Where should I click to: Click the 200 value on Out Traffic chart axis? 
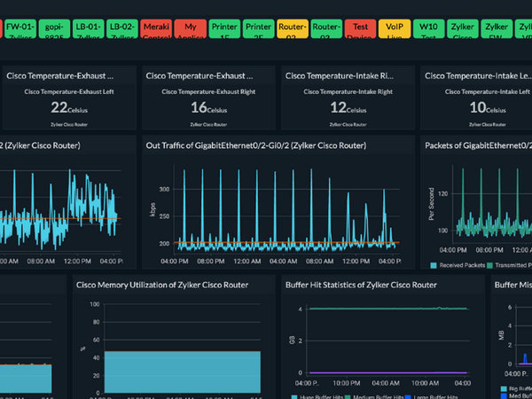164,243
